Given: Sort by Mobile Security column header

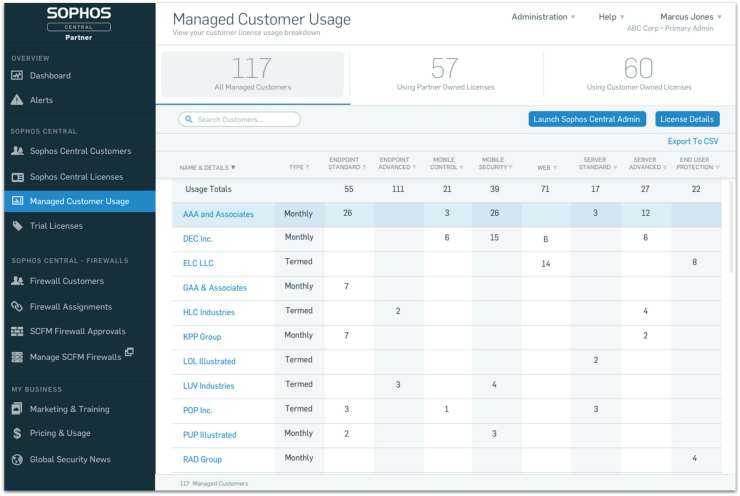Looking at the screenshot, I should click(x=495, y=163).
